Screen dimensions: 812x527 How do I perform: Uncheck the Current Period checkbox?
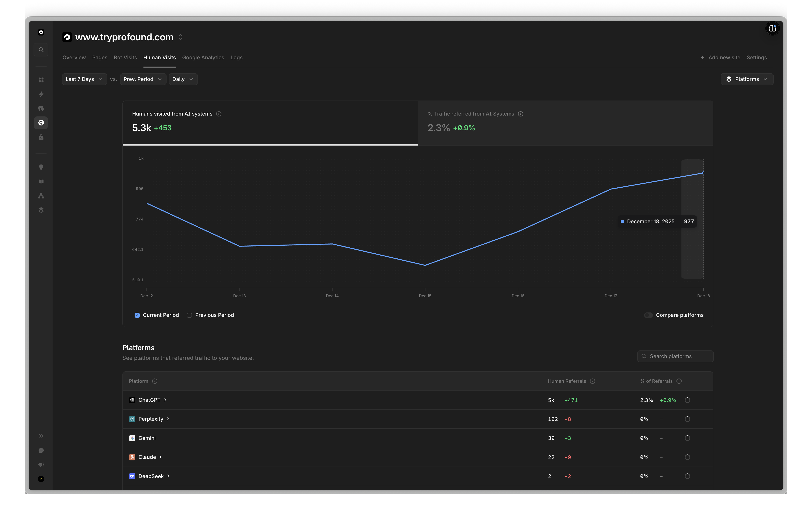coord(137,315)
